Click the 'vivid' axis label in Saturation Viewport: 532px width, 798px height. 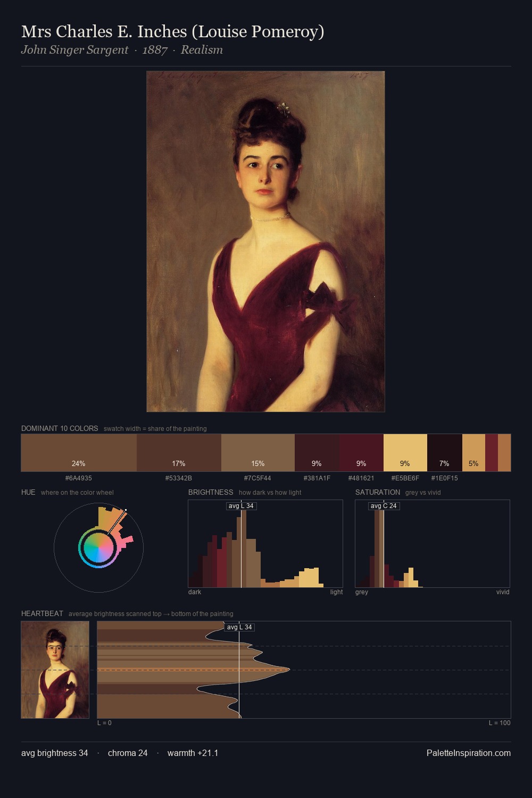click(503, 592)
